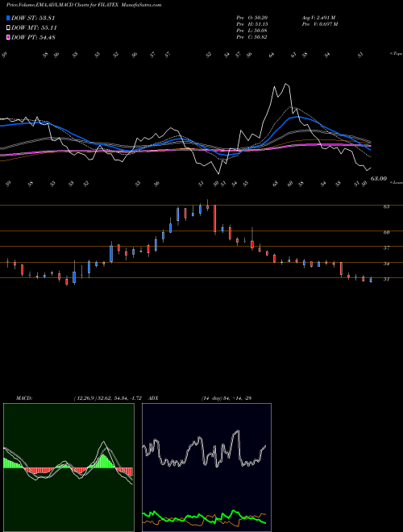Viewport: 403px width, 532px height.
Task: Click the Pre H high price value
Action: [x=251, y=24]
